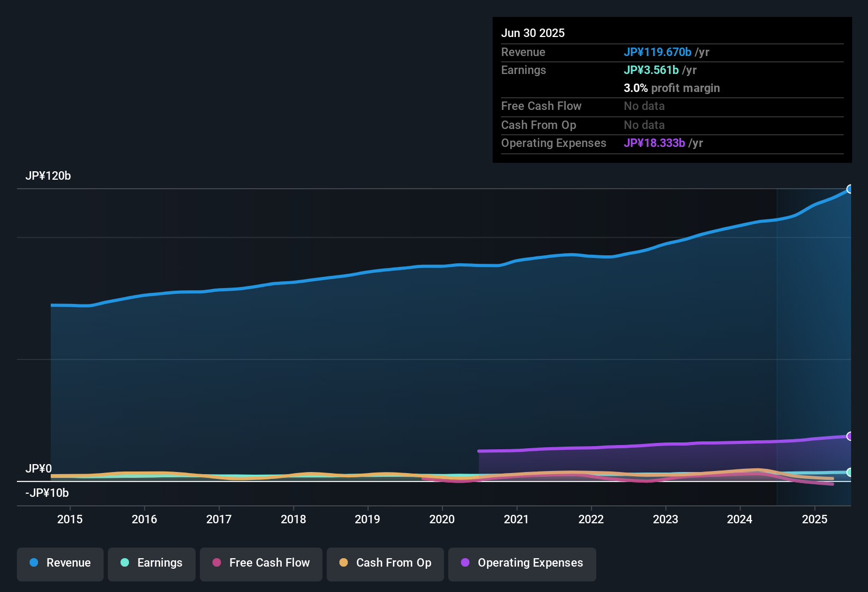Screen dimensions: 868x592
Task: Expand the Free Cash Flow legend item
Action: pyautogui.click(x=261, y=563)
